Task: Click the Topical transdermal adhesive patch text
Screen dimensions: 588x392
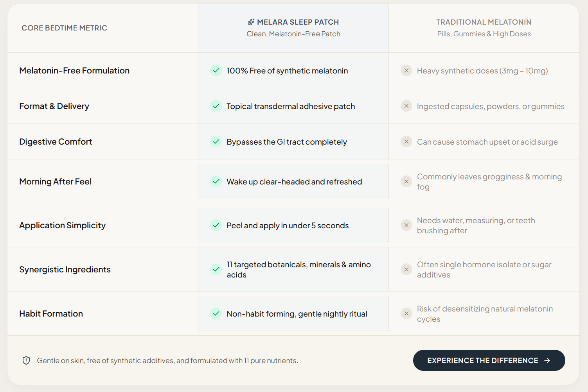Action: click(x=291, y=106)
